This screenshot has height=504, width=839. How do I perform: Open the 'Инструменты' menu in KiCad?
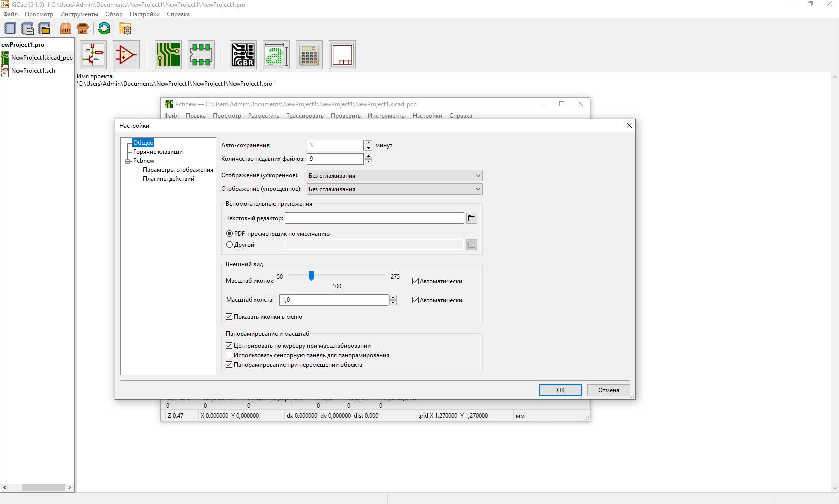point(79,14)
